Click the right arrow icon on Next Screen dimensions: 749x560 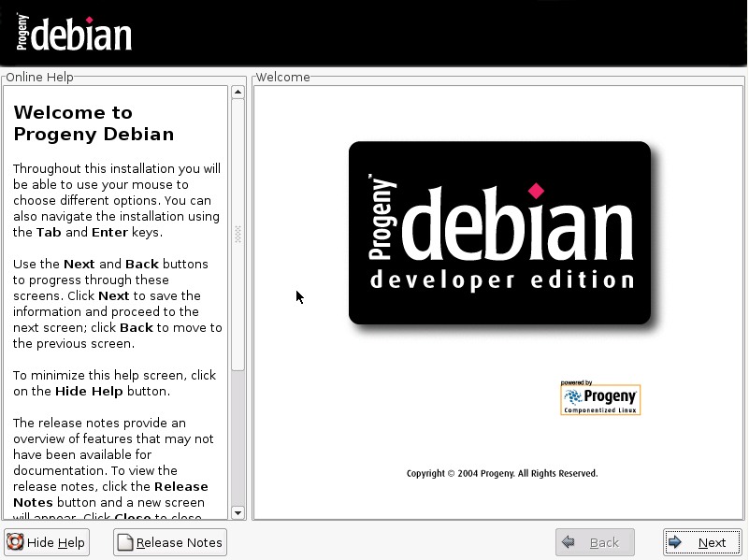(x=674, y=542)
